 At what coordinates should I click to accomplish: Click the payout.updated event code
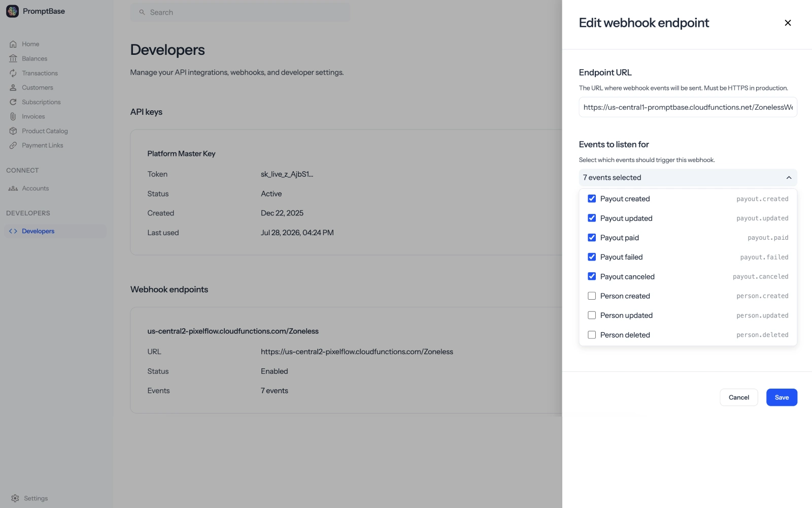[762, 218]
